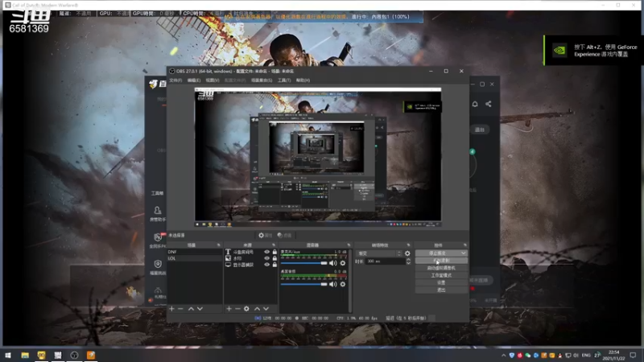Screen dimensions: 644x362
Task: Pop out the Scenes dock panel
Action: coord(218,245)
